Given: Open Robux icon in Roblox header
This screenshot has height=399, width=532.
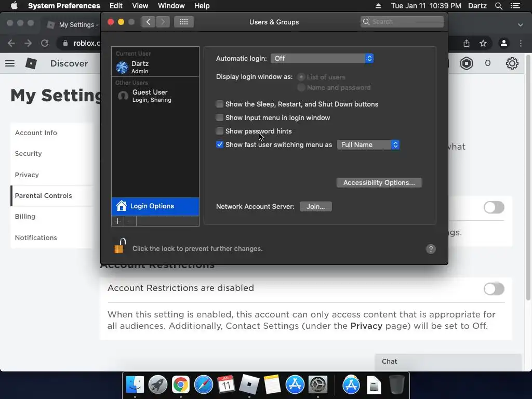Looking at the screenshot, I should [467, 63].
